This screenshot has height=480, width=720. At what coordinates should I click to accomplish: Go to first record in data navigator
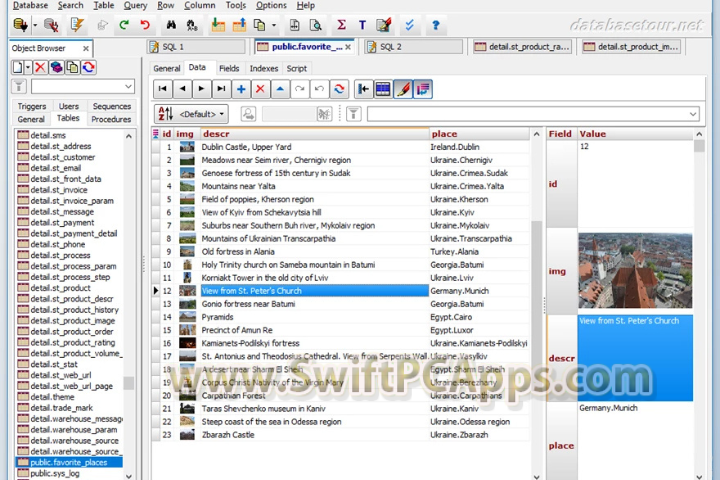point(163,89)
